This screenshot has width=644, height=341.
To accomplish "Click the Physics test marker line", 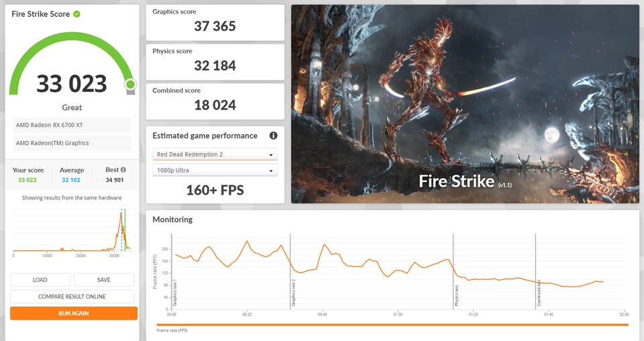I will (x=453, y=271).
